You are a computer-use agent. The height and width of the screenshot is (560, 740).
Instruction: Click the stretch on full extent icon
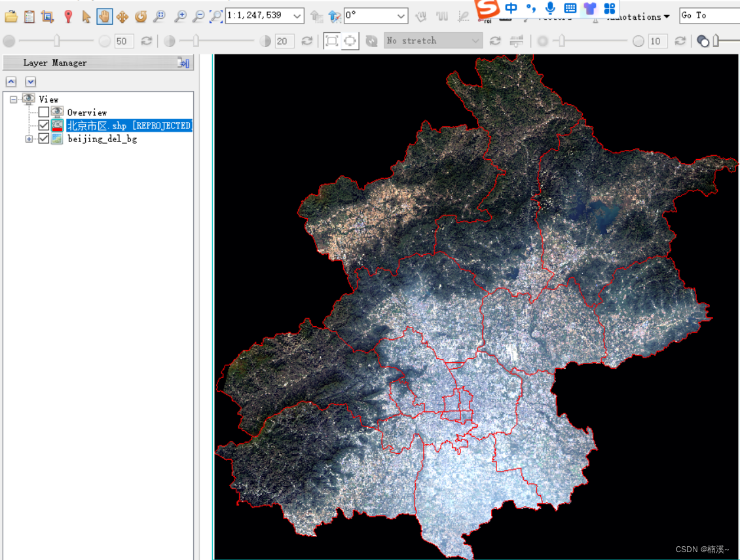tap(332, 41)
